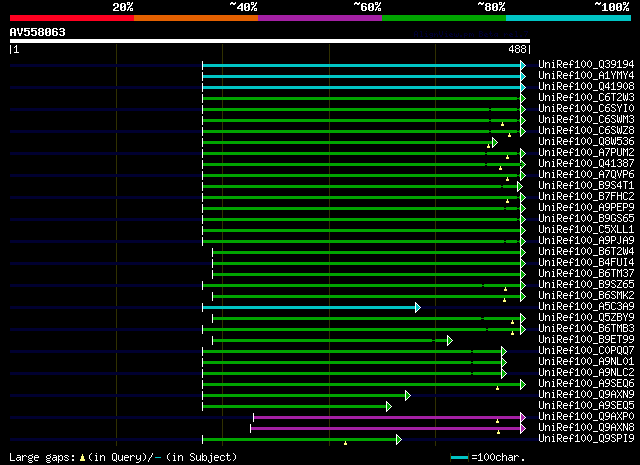Click the green arrowhead ending the C0PQQ7 alignment
640x465 pixels.
click(504, 352)
